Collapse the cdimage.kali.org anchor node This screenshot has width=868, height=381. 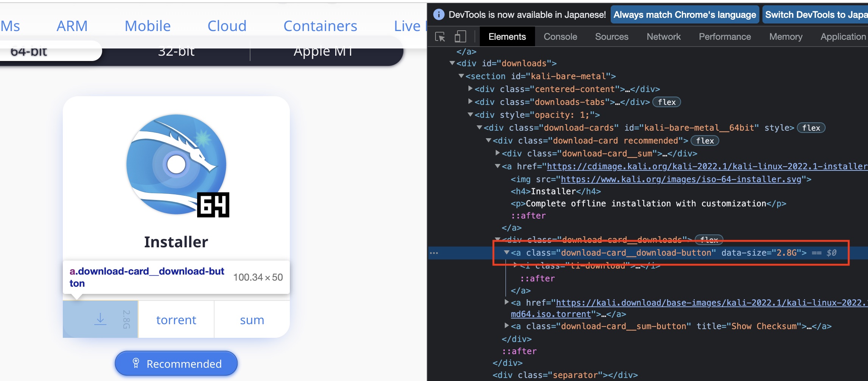(498, 166)
